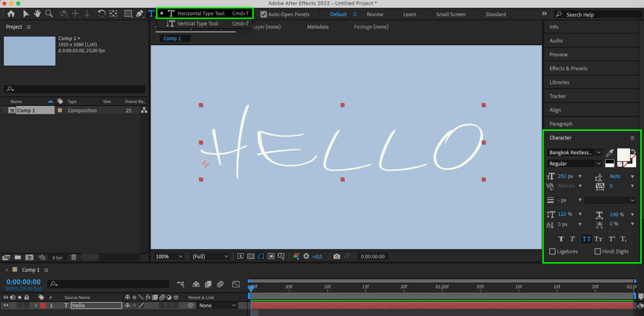Image resolution: width=644 pixels, height=316 pixels.
Task: Open the 100% magnification dropdown
Action: [169, 256]
